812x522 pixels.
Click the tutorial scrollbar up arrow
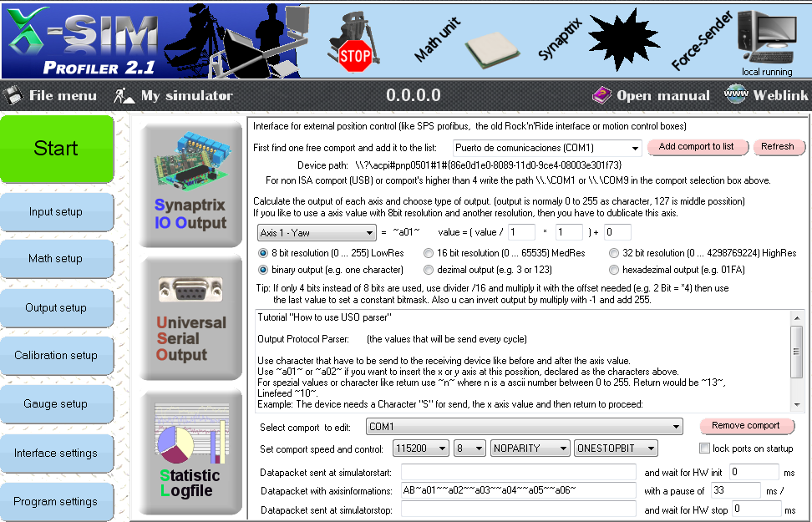pos(797,318)
